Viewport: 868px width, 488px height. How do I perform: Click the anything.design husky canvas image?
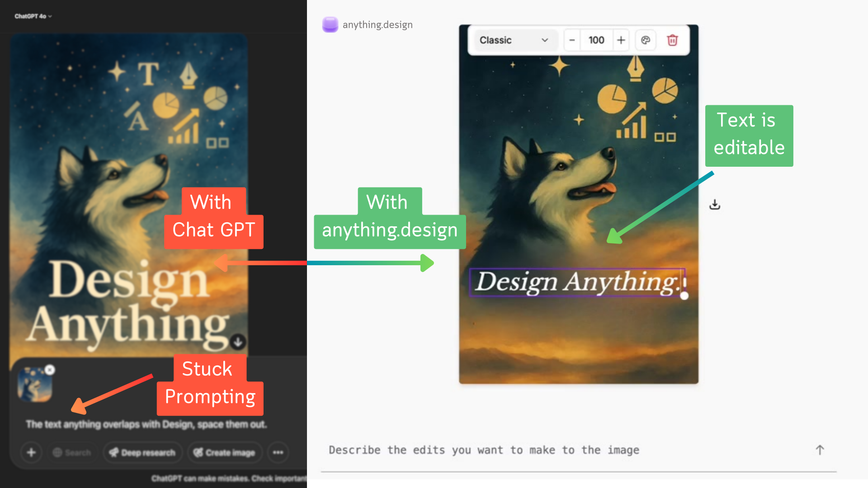[x=579, y=204]
